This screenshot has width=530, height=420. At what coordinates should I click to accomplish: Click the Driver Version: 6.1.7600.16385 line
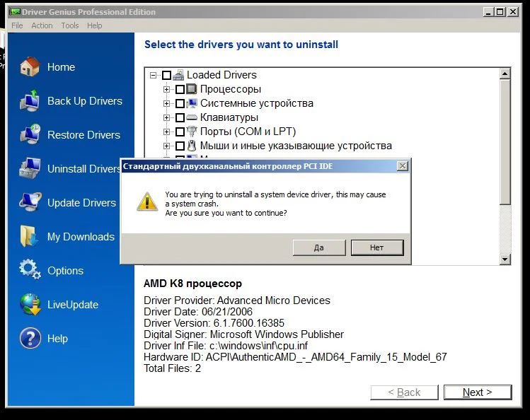click(x=214, y=323)
